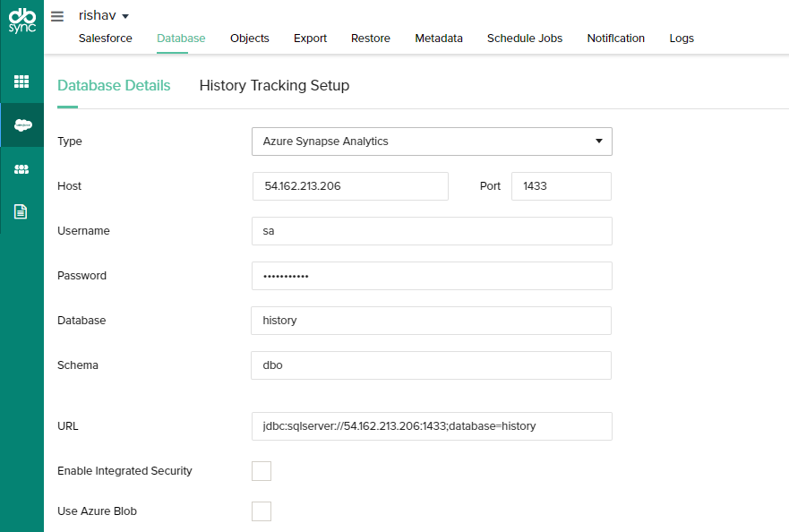
Task: Expand the Type dropdown
Action: click(432, 142)
